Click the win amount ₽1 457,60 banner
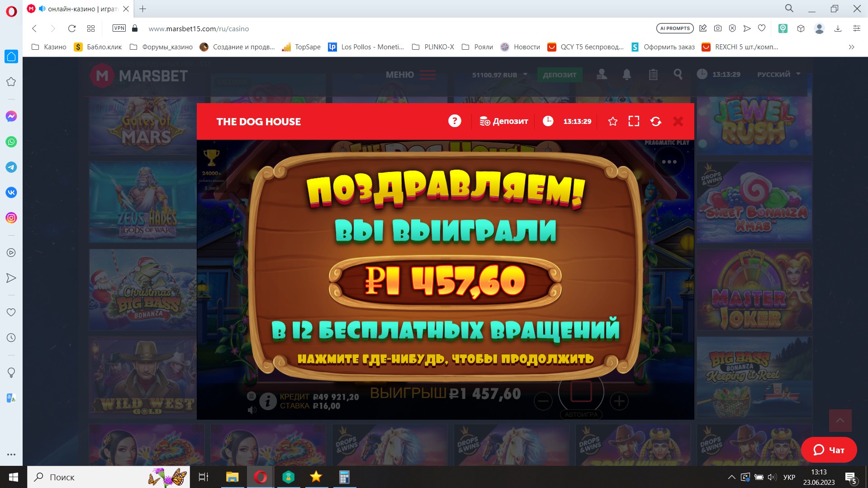The height and width of the screenshot is (488, 868). (446, 281)
